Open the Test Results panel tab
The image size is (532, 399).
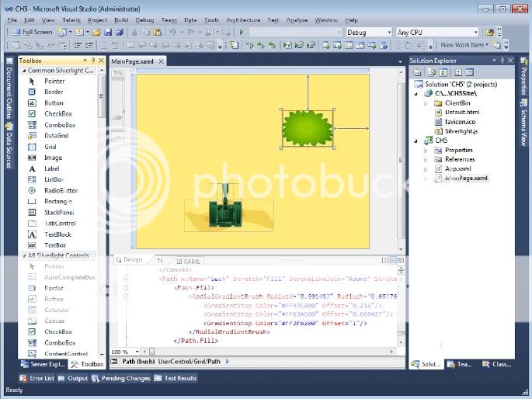(176, 378)
